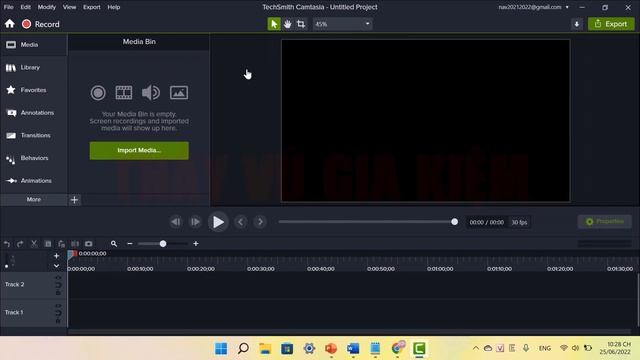Expand More tools list
Viewport: 640px width, 360px height.
pos(33,200)
